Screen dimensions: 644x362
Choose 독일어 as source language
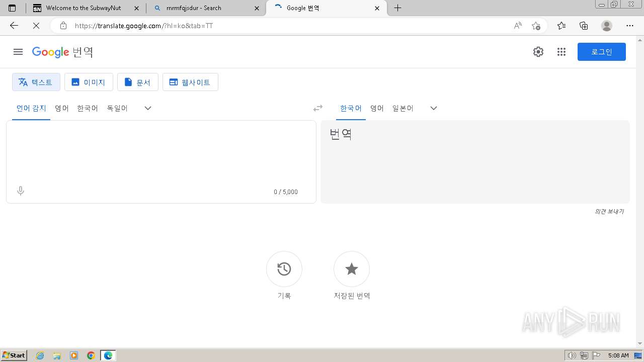pos(117,108)
